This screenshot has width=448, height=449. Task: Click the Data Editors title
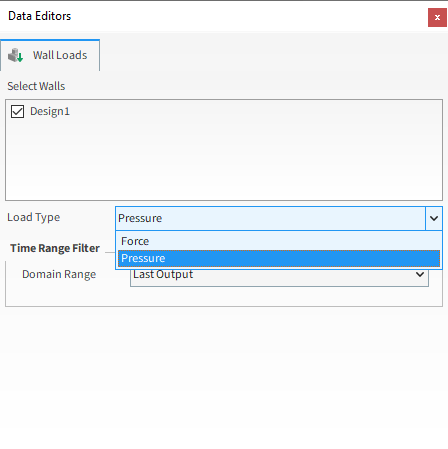point(40,16)
